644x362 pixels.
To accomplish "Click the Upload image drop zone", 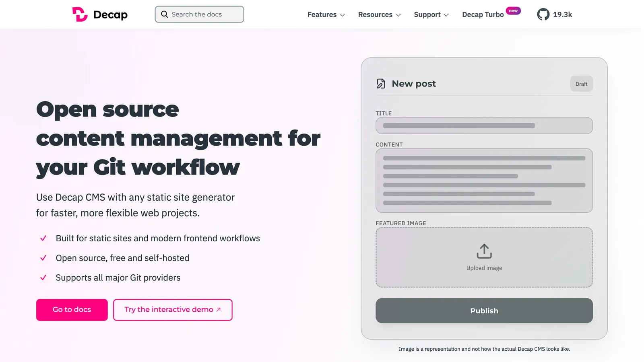I will [x=484, y=257].
